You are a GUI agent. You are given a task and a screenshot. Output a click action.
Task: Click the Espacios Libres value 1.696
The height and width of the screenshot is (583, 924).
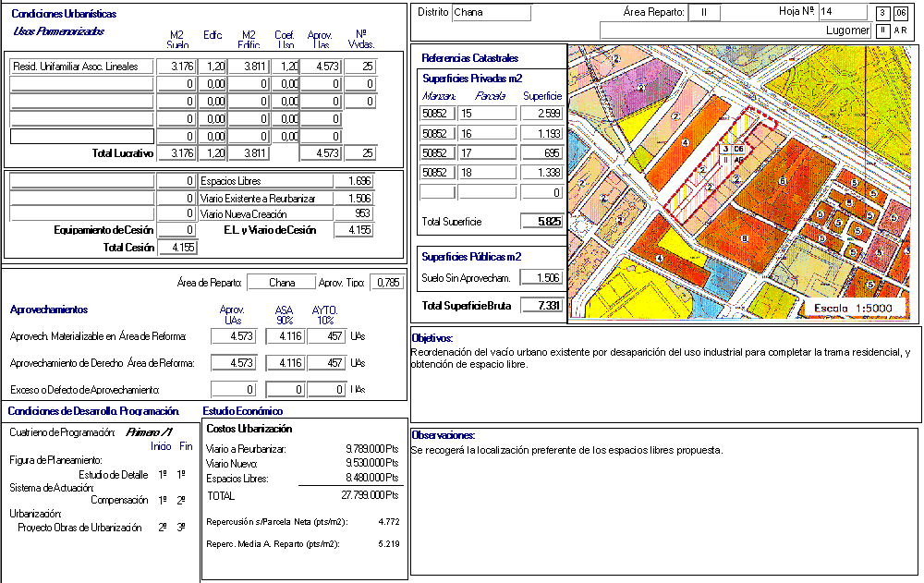pos(353,181)
